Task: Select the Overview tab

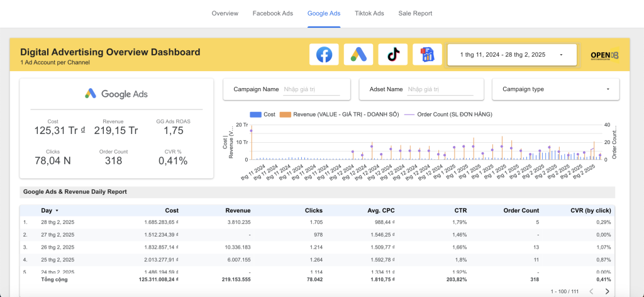Action: click(225, 13)
